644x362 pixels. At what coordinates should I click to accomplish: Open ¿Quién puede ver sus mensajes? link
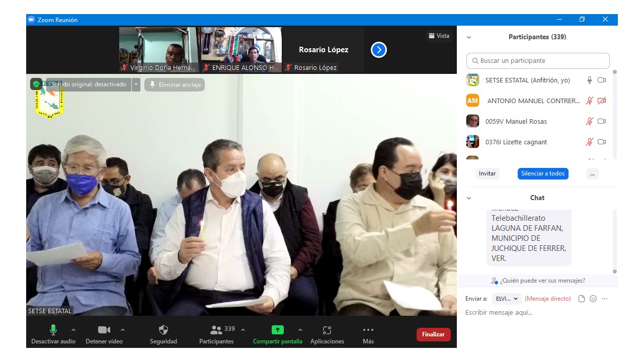click(538, 281)
